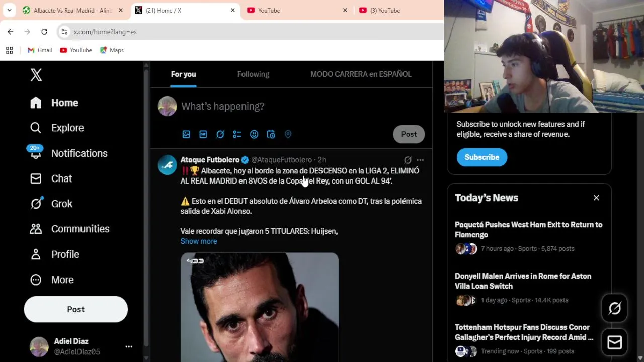Click the blue Subscribe button
644x362 pixels.
tap(482, 157)
